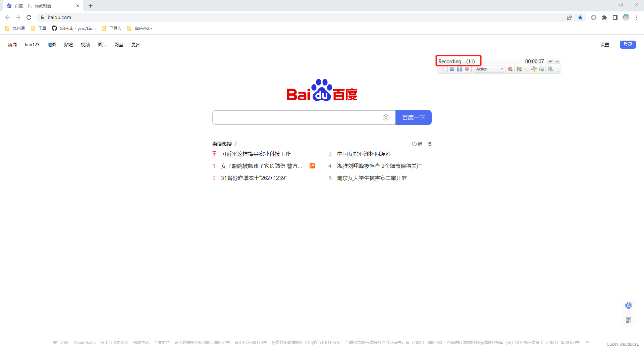Viewport: 644px width, 349px height.
Task: Click the 登录 login button
Action: click(x=628, y=44)
